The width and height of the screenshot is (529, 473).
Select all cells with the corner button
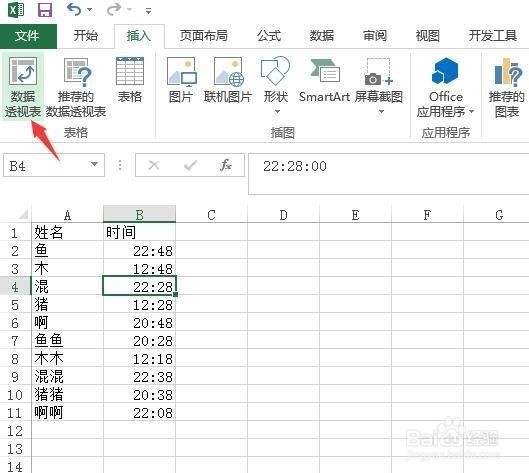click(16, 214)
